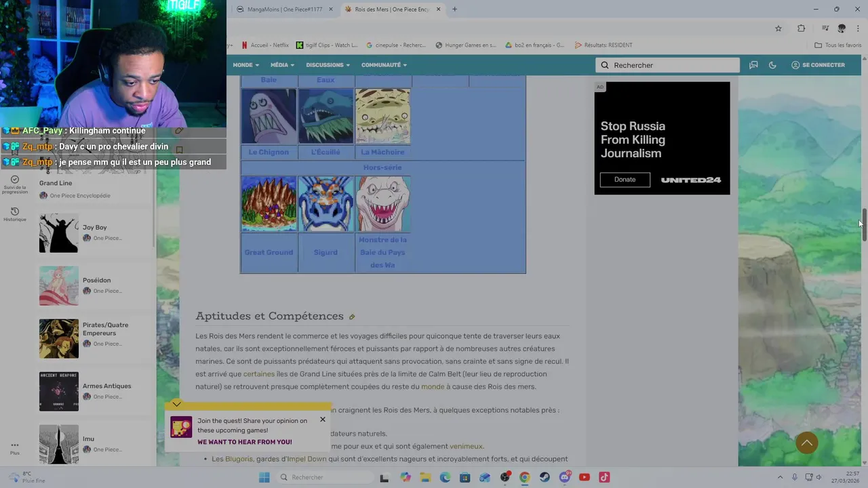Expand the COMMUNAUTÉ navigation menu
Screen dimensions: 868x488
point(384,65)
